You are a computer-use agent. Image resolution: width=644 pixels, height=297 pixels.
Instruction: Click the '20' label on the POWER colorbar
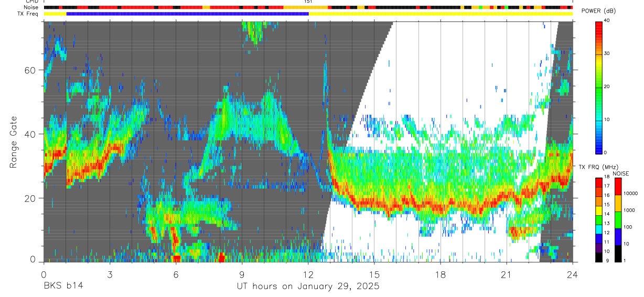point(607,87)
